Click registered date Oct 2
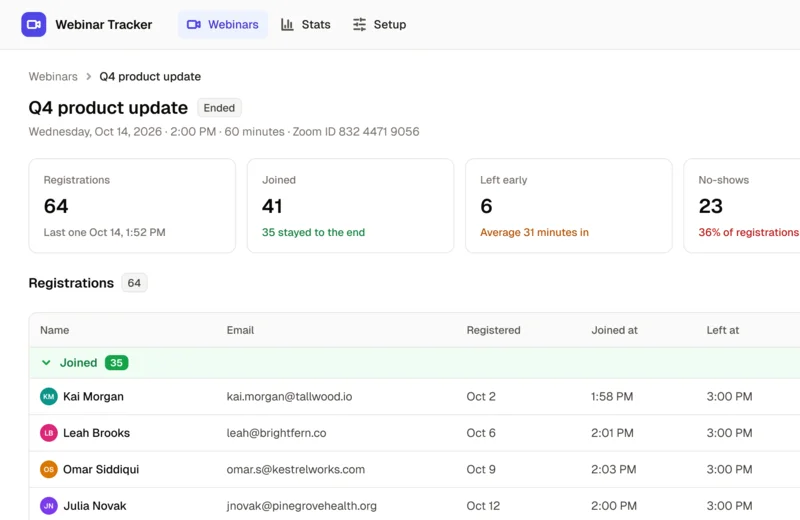The image size is (800, 520). click(x=481, y=397)
